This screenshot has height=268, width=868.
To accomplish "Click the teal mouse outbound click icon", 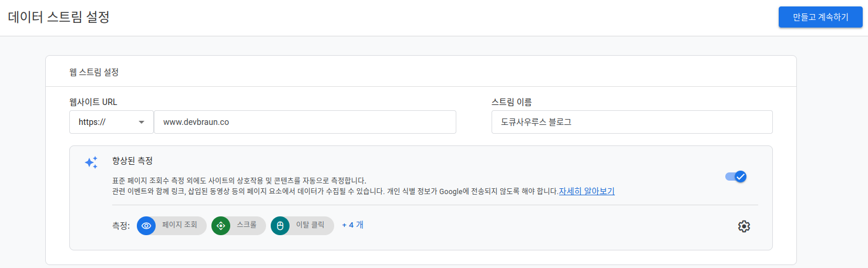I will click(x=280, y=226).
